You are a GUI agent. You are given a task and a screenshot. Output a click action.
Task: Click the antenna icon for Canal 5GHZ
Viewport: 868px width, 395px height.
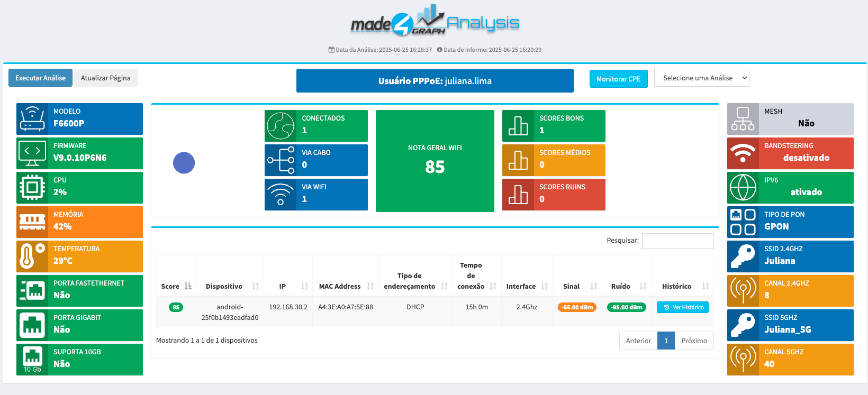pyautogui.click(x=743, y=360)
